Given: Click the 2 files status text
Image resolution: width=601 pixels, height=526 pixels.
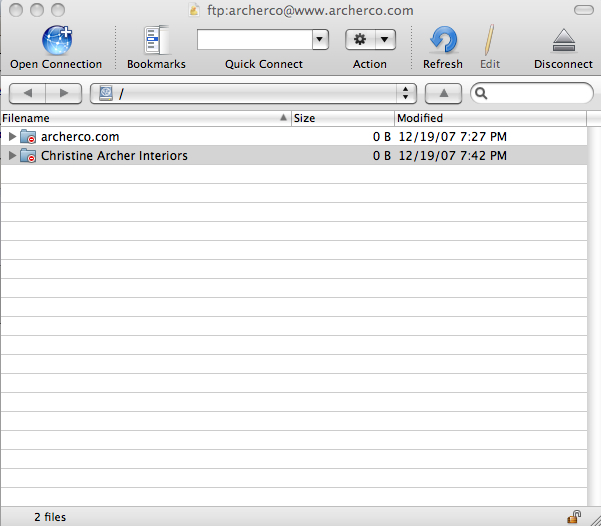Looking at the screenshot, I should pyautogui.click(x=50, y=517).
